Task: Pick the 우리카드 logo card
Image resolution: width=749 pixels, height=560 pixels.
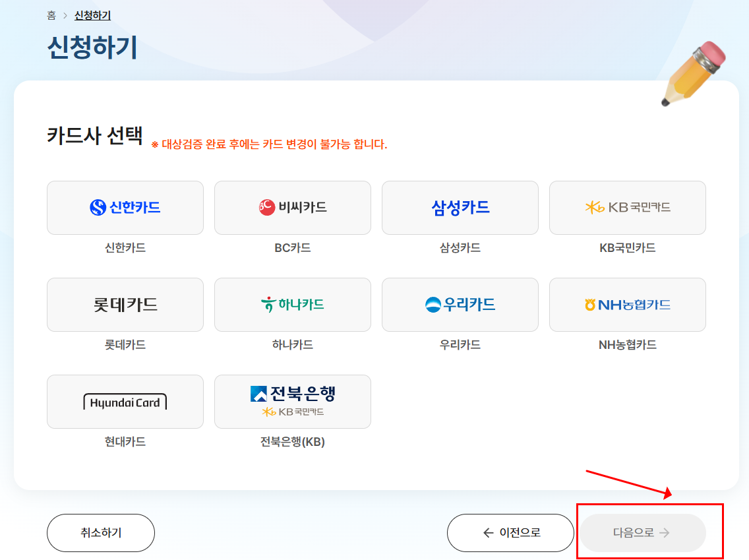Action: click(x=460, y=304)
